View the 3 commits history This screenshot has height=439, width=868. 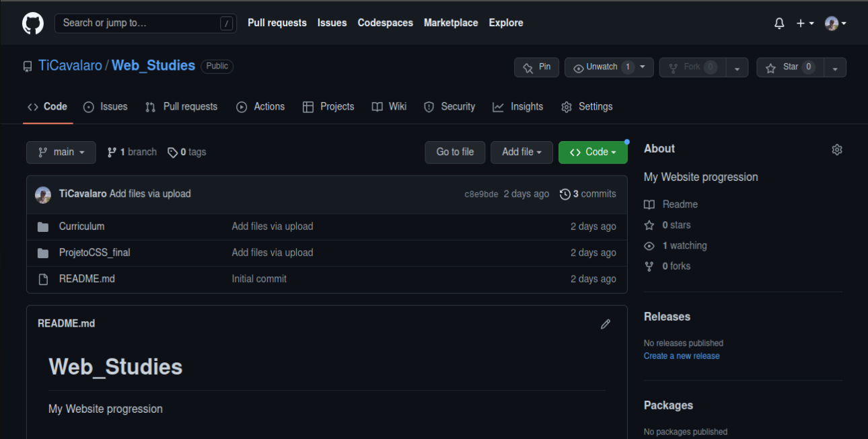point(588,194)
